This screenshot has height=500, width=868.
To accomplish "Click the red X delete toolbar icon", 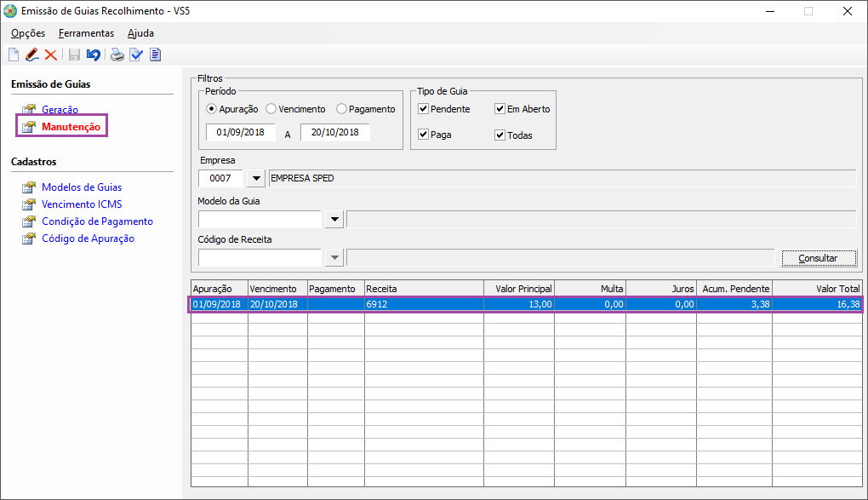I will click(x=51, y=55).
